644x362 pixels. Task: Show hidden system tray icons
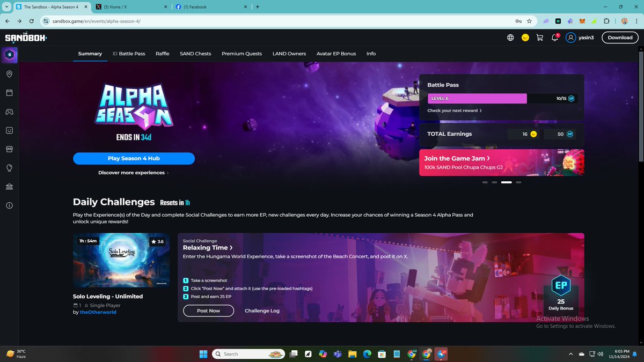(x=570, y=354)
